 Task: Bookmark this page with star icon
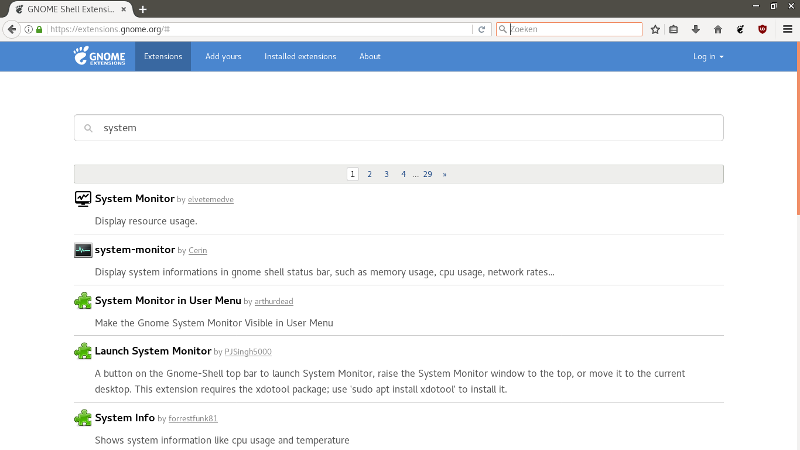point(655,29)
